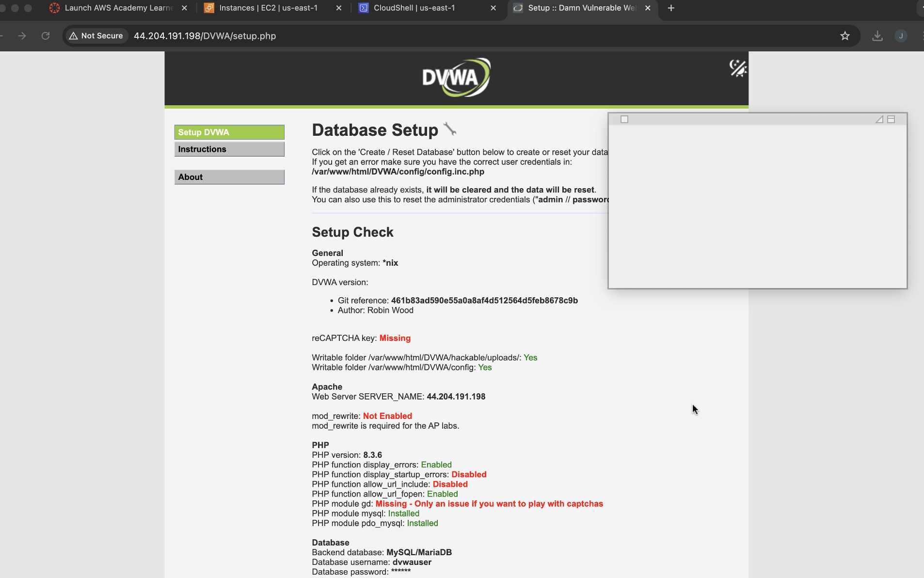Image resolution: width=924 pixels, height=578 pixels.
Task: Click the wrench icon beside Database Setup
Action: [450, 129]
